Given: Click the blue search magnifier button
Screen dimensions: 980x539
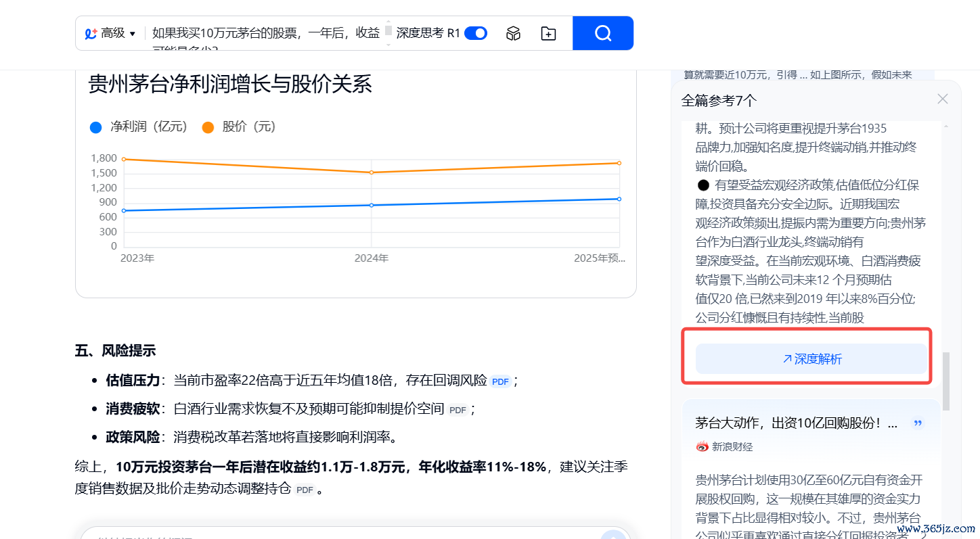Looking at the screenshot, I should pos(603,33).
